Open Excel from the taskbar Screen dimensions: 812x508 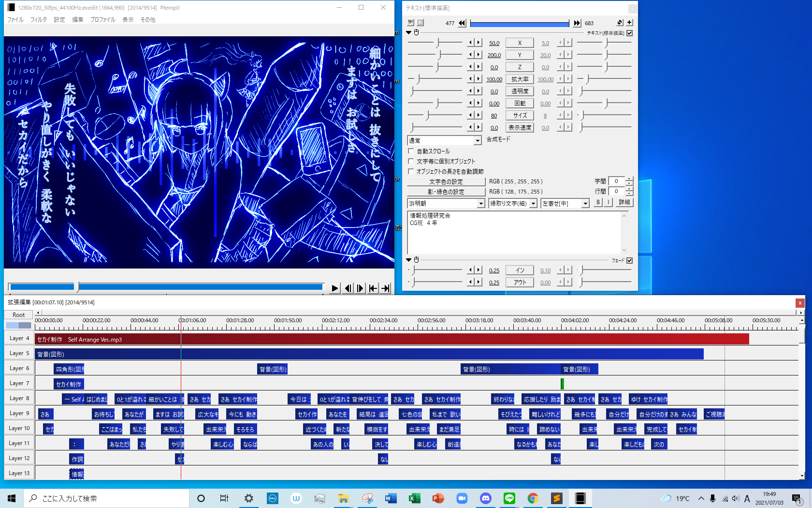(x=414, y=498)
